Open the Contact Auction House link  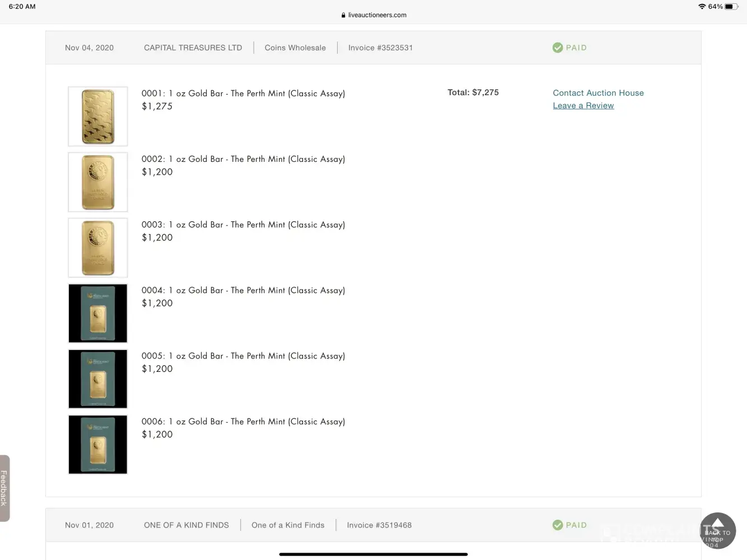[x=598, y=93]
